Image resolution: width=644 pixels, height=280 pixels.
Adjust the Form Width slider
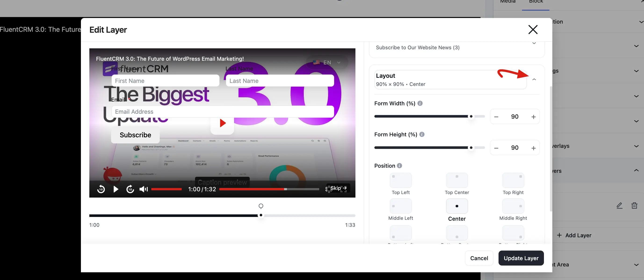point(430,117)
